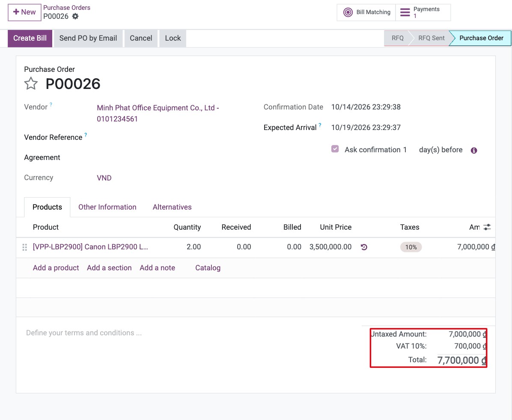This screenshot has height=420, width=512.
Task: Click the 10% tax tag
Action: click(x=411, y=247)
